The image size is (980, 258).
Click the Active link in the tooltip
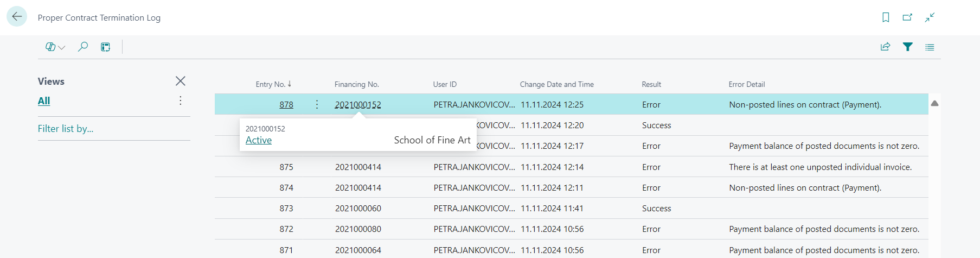click(x=259, y=140)
